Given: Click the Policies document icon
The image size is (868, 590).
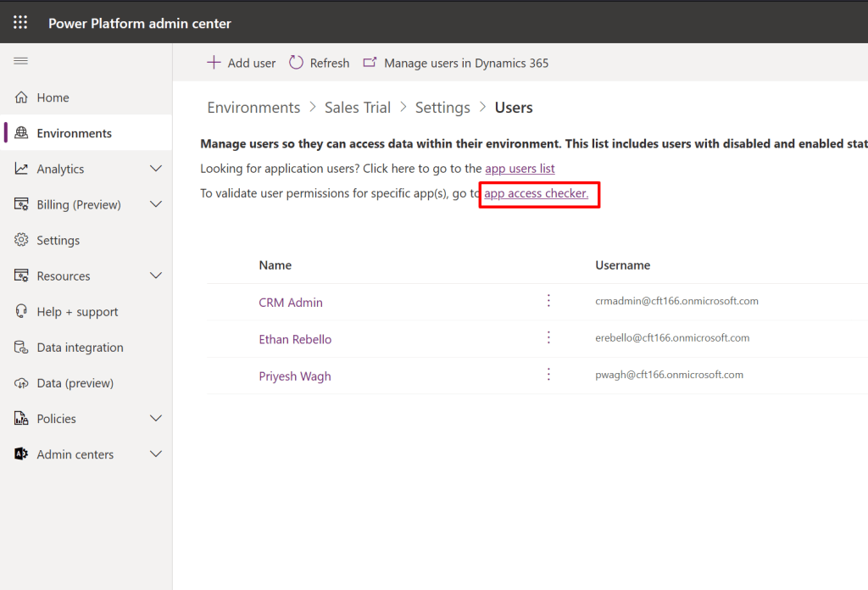Looking at the screenshot, I should click(x=21, y=419).
